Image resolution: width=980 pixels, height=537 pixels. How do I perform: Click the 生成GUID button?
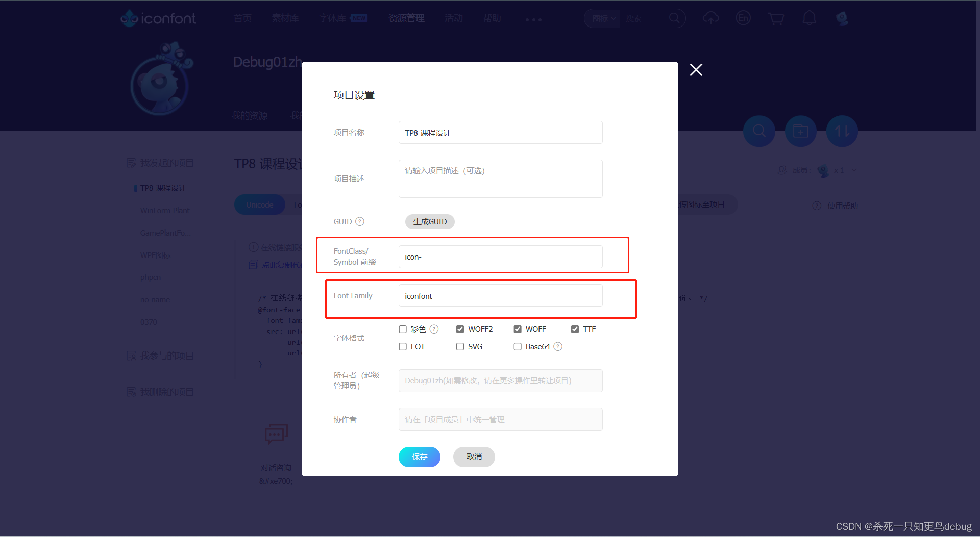429,221
